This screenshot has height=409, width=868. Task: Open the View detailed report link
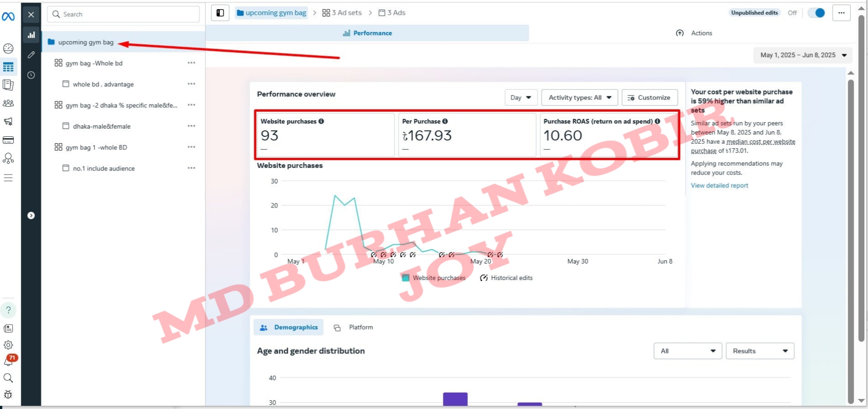(719, 186)
